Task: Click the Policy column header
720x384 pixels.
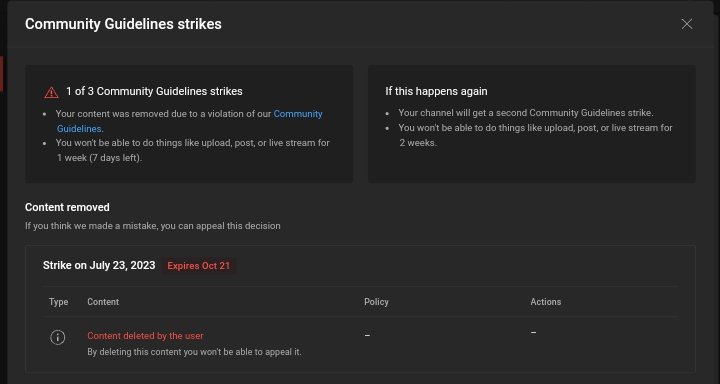Action: coord(376,302)
